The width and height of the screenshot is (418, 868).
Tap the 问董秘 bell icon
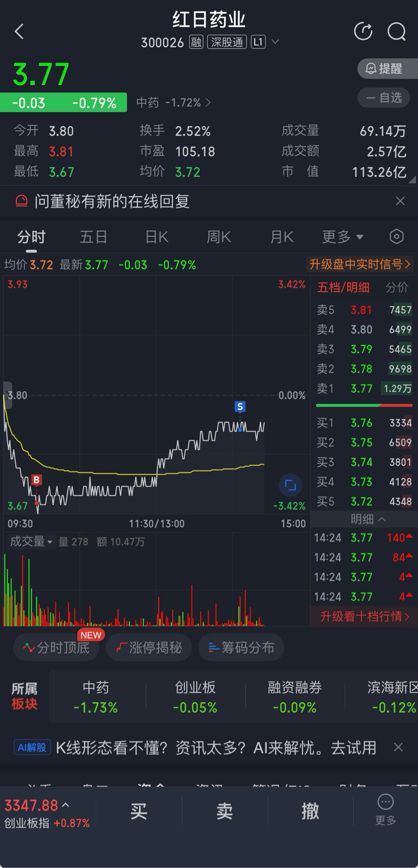[21, 201]
